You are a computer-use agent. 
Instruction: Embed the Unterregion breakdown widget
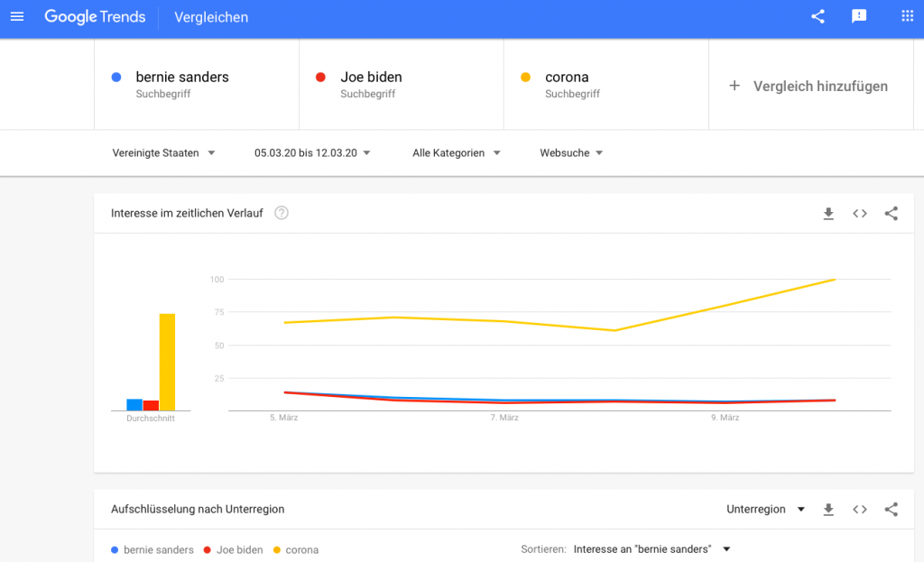click(x=860, y=510)
